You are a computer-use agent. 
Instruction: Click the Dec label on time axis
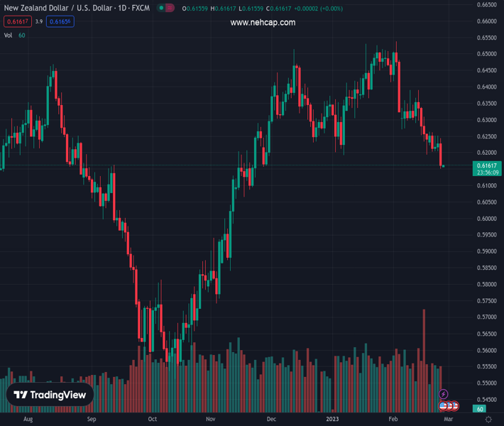click(270, 419)
